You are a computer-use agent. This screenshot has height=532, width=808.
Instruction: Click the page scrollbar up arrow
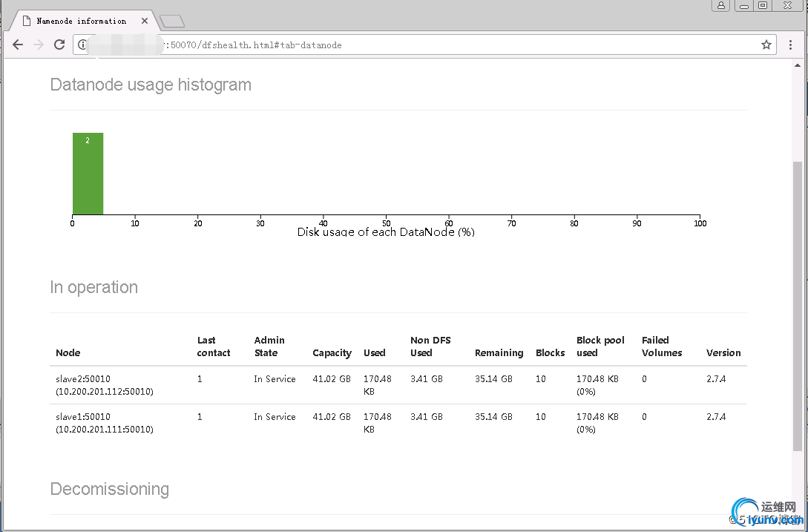pos(798,65)
